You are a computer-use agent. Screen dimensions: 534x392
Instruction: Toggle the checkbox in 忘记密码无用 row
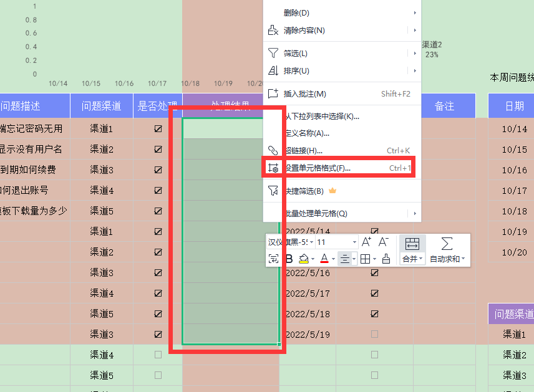click(158, 128)
